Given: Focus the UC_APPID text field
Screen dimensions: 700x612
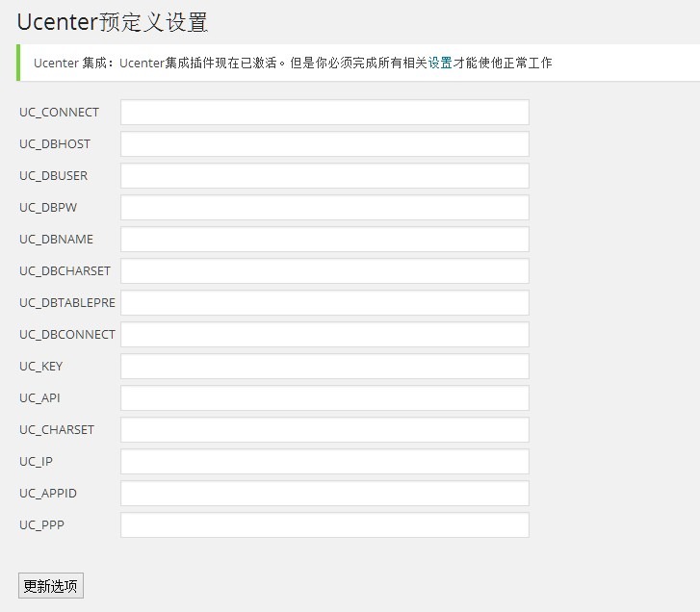Looking at the screenshot, I should point(324,493).
